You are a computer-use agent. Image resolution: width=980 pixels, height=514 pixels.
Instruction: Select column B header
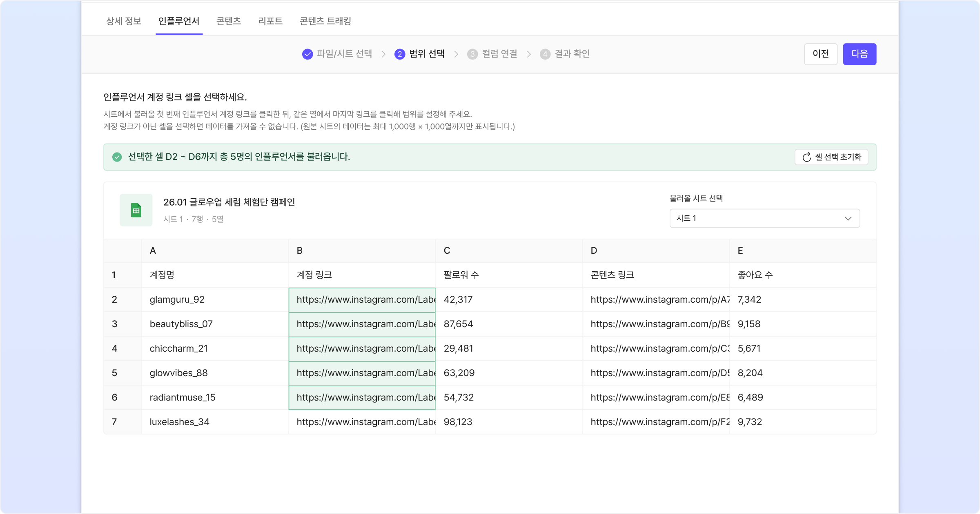click(x=362, y=251)
